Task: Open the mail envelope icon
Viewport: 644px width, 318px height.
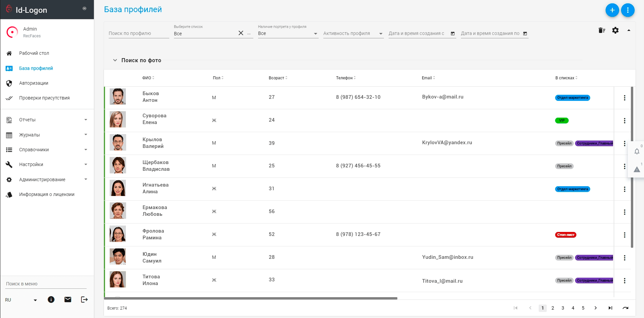Action: click(68, 300)
